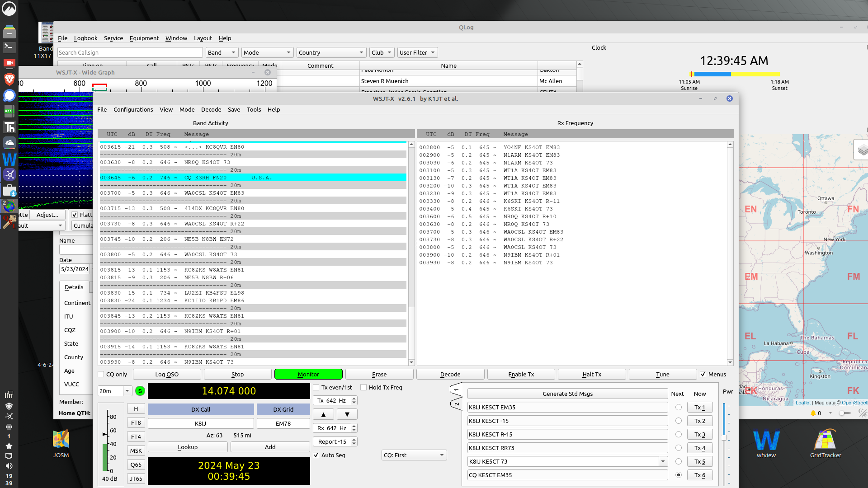
Task: Open the Configurations menu in WSJT-X
Action: pyautogui.click(x=133, y=109)
